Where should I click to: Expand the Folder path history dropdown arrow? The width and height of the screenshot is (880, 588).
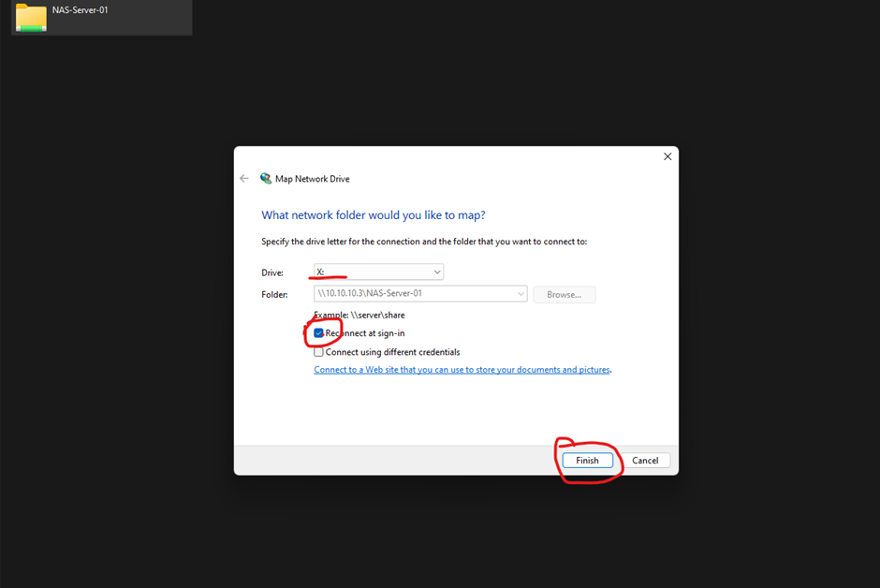click(521, 294)
